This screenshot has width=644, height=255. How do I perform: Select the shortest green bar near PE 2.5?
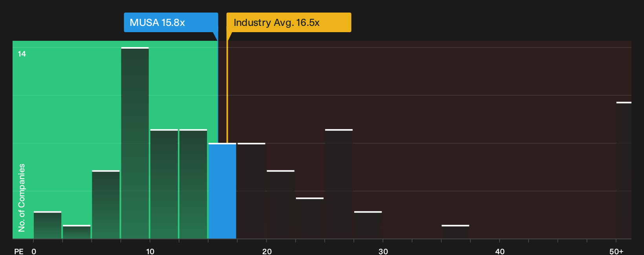point(77,232)
